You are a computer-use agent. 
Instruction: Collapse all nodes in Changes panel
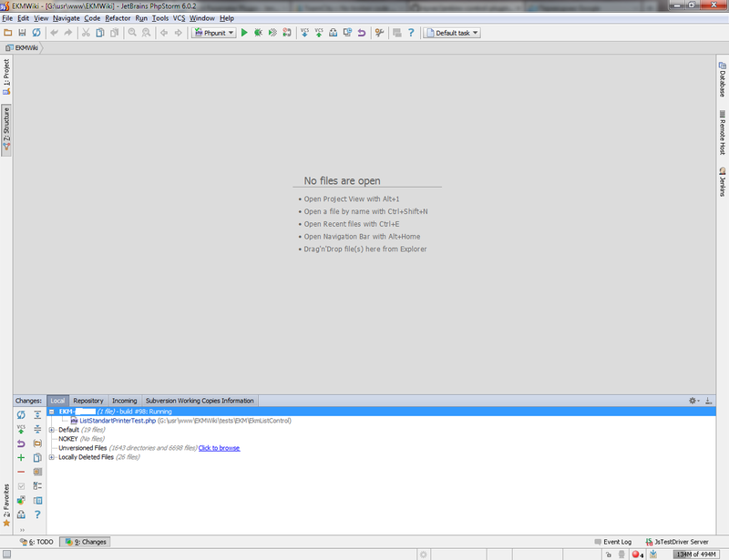(x=37, y=429)
